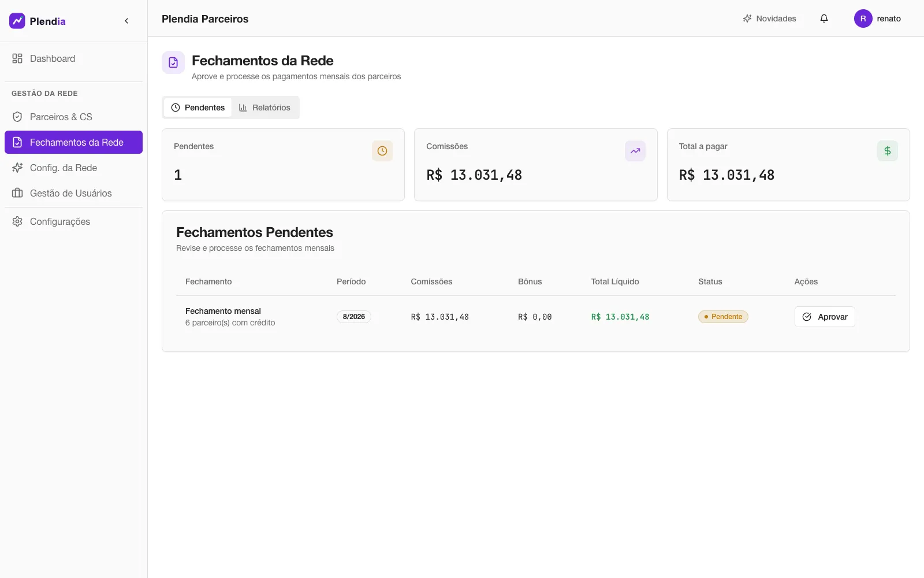Switch to the Pendentes tab
Screen dimensions: 924x578
coord(198,108)
